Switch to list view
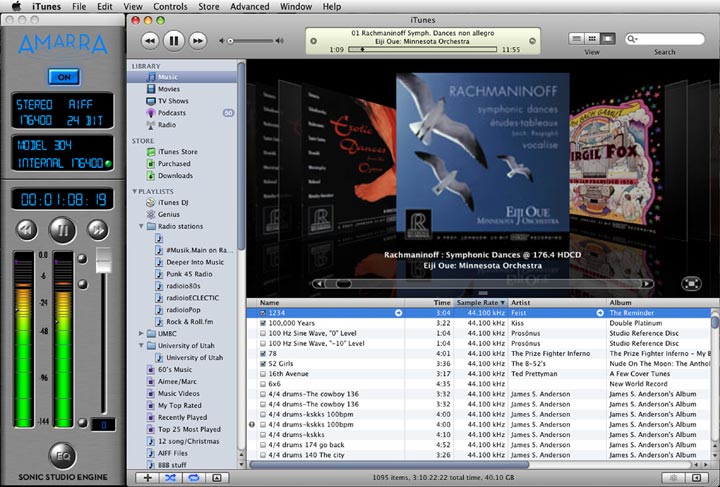The width and height of the screenshot is (720, 487). (576, 39)
